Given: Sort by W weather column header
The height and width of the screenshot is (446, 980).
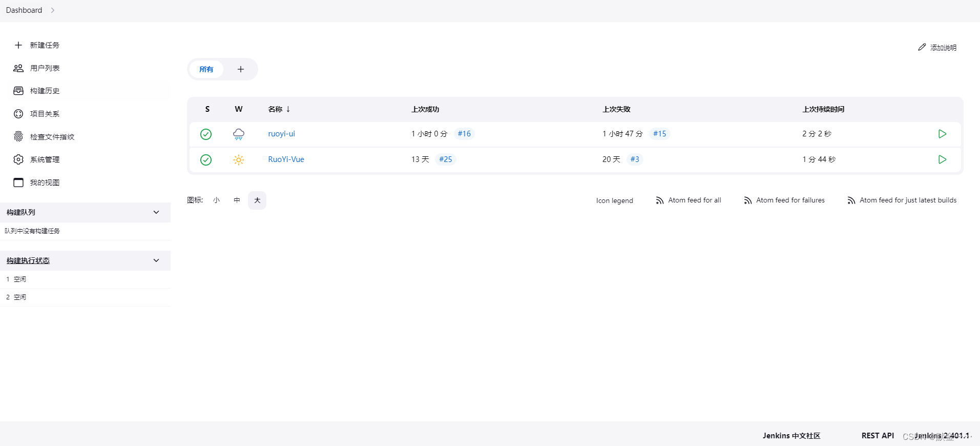Looking at the screenshot, I should 239,109.
